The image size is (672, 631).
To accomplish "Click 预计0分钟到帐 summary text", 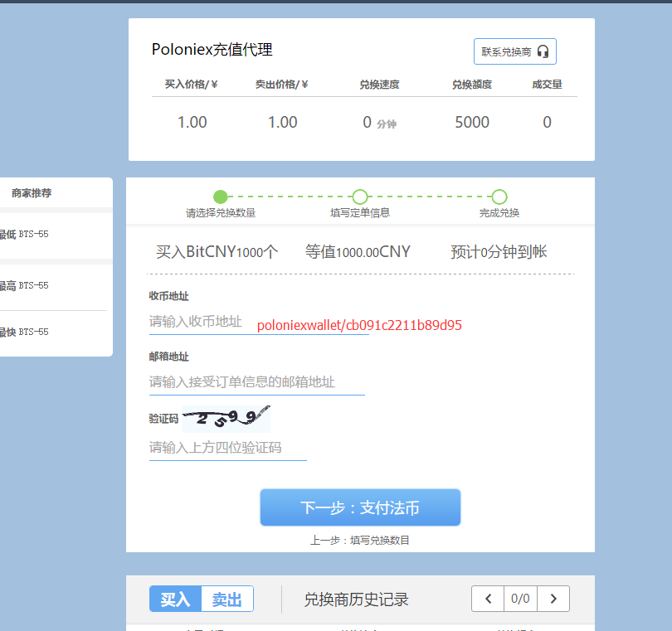I will (499, 251).
